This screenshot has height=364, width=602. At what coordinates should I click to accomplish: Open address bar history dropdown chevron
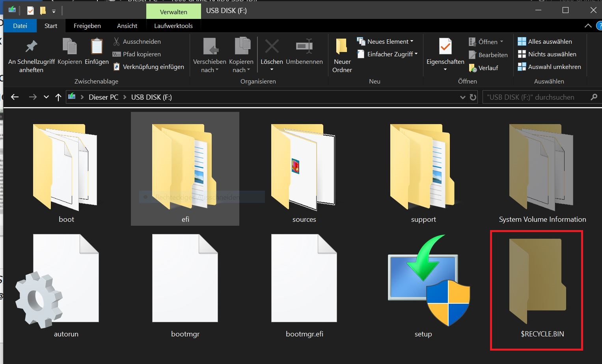click(x=463, y=97)
